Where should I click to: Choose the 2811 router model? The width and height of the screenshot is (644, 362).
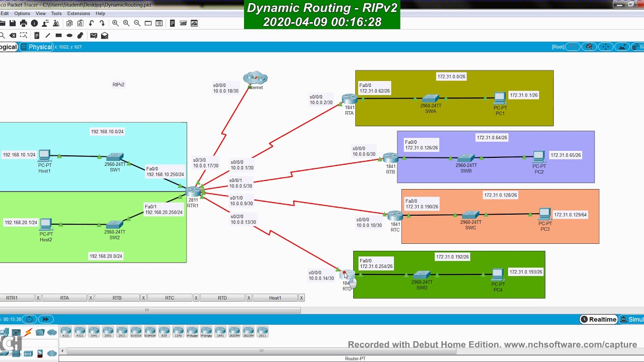coord(263,332)
